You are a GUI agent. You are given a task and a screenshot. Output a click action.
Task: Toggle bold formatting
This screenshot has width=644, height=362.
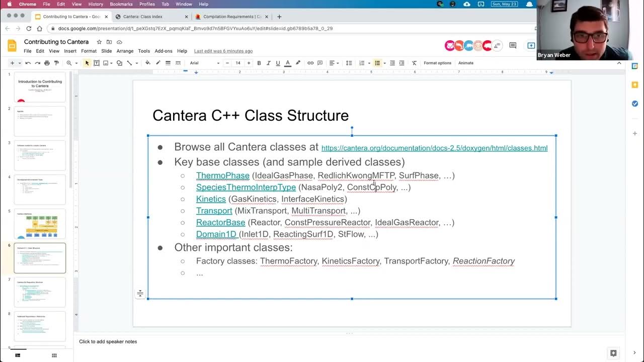[x=259, y=63]
